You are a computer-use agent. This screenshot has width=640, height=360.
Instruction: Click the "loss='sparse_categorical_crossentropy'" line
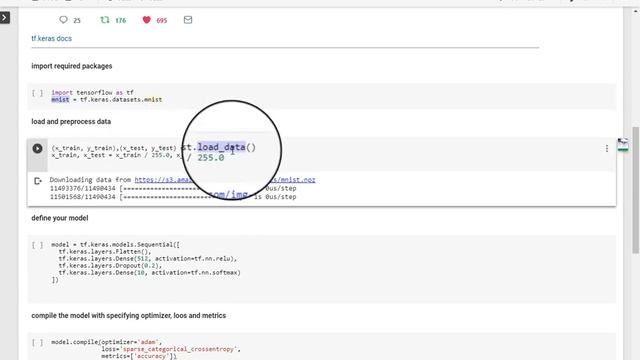click(x=171, y=349)
